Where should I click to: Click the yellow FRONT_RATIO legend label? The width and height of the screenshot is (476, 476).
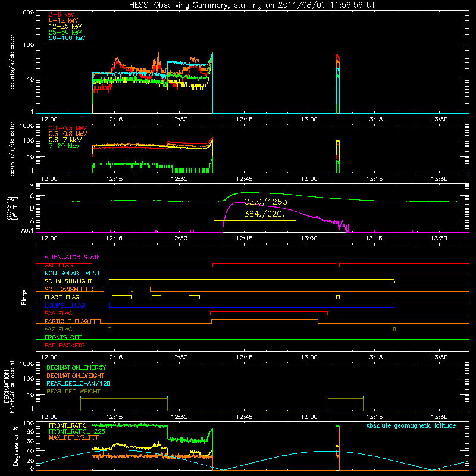tap(68, 425)
